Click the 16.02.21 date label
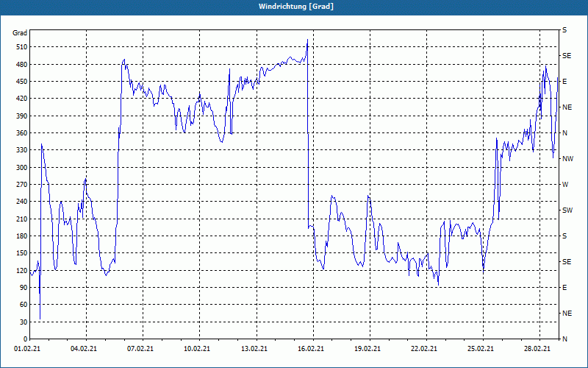Screen dimensions: 588x368 (x=311, y=348)
